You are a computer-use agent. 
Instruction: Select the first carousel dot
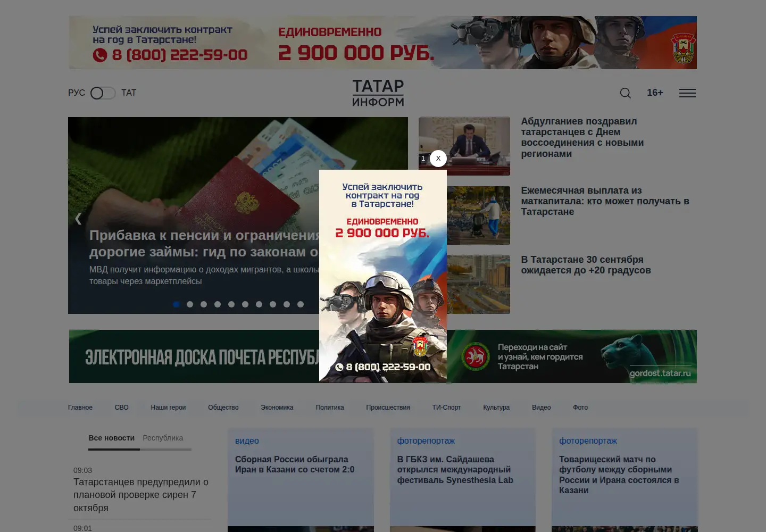pyautogui.click(x=176, y=304)
